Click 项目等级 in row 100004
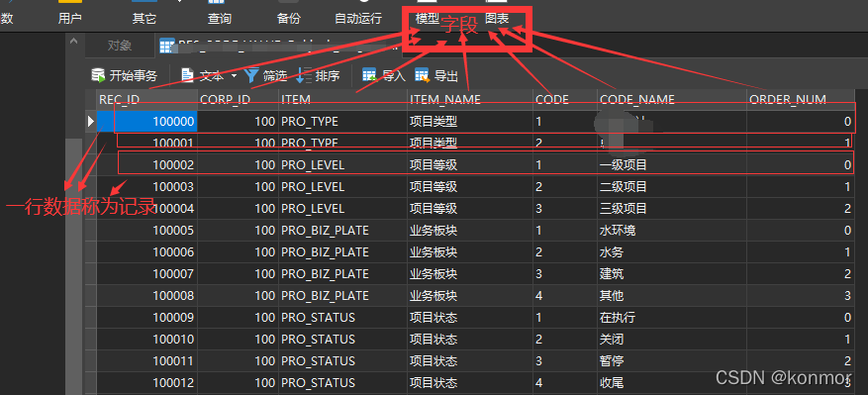 [434, 208]
